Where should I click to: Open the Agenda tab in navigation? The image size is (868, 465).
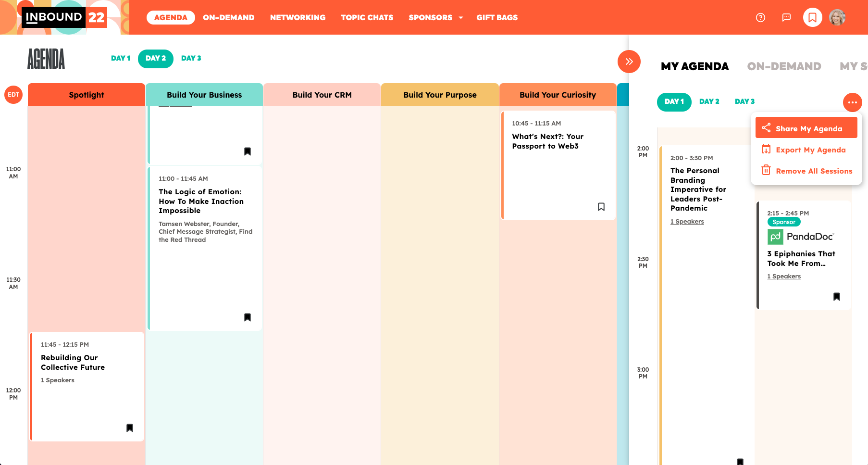pyautogui.click(x=171, y=18)
